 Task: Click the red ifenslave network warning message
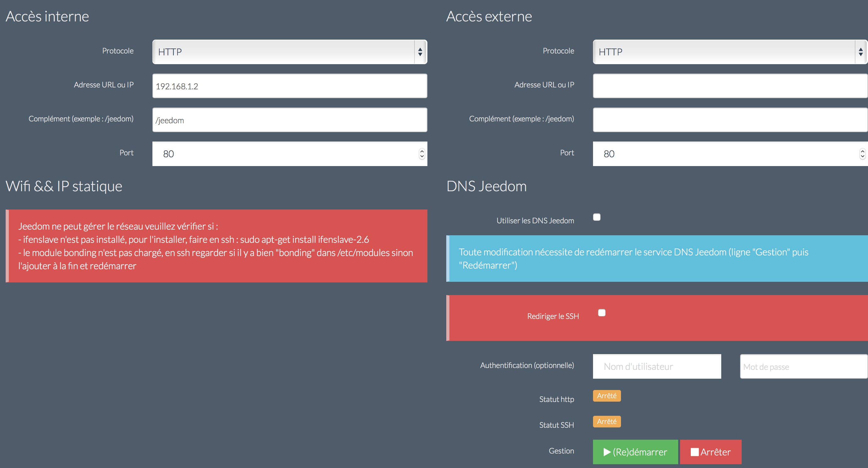point(216,246)
